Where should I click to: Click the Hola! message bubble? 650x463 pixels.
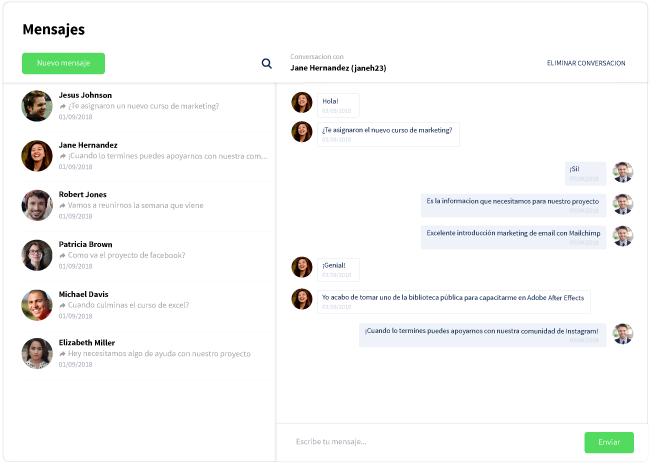click(x=338, y=105)
